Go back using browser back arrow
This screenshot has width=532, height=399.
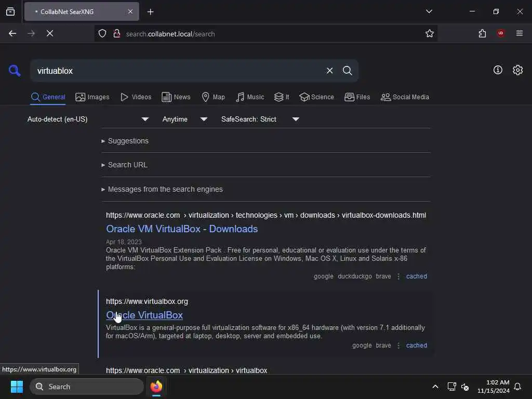(12, 33)
